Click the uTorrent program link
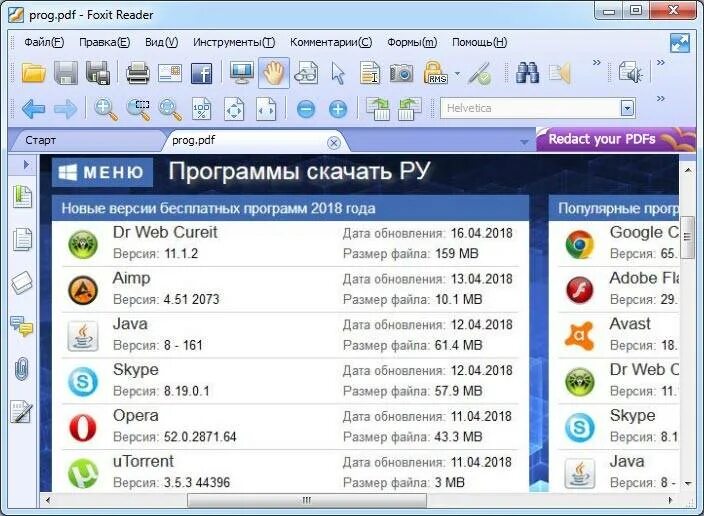Screen dimensions: 704x516 point(143,461)
